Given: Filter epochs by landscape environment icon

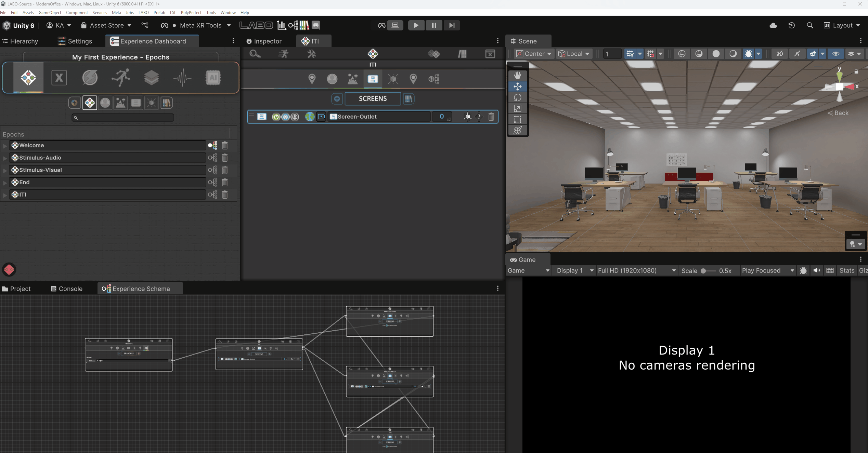Looking at the screenshot, I should point(120,103).
